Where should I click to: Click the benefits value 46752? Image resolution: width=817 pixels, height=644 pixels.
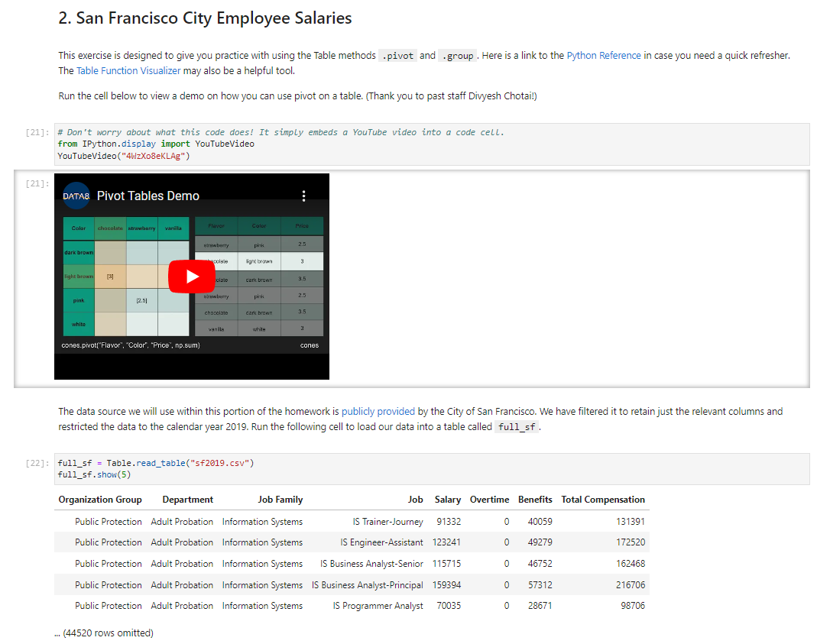point(540,564)
